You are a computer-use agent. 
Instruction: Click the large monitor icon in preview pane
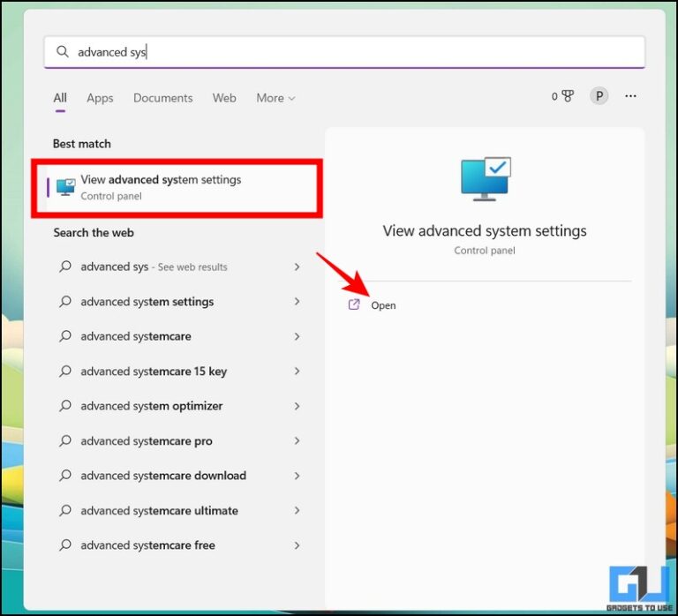[x=485, y=179]
